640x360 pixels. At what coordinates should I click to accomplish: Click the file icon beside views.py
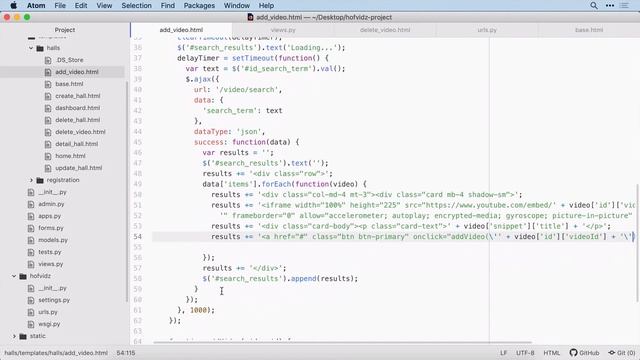click(x=31, y=264)
